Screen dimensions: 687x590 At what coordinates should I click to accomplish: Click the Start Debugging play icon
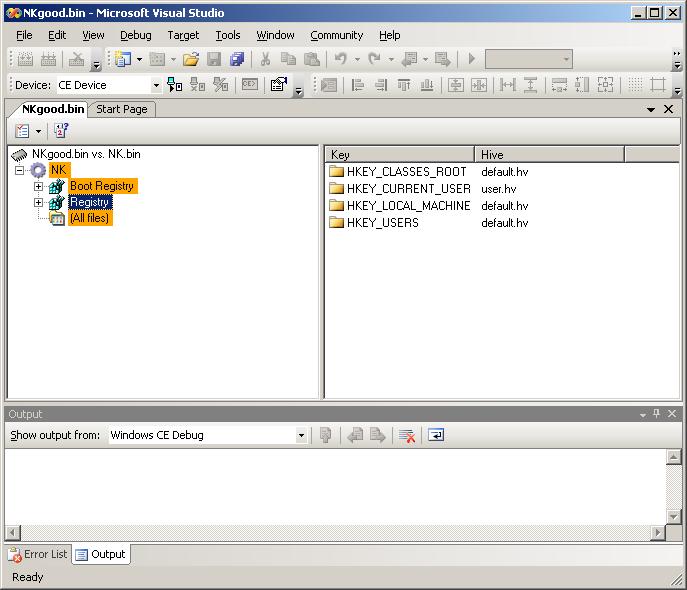click(x=471, y=59)
